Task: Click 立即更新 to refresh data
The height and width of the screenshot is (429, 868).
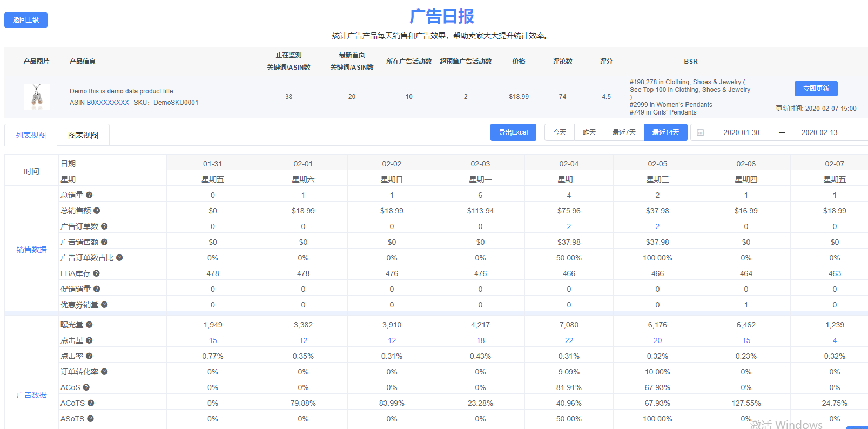Action: [x=816, y=89]
